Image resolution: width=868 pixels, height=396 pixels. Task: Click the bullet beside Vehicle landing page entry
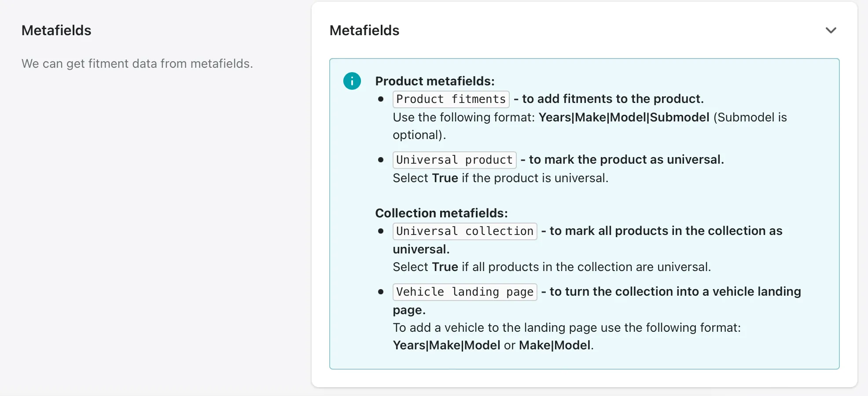(380, 292)
